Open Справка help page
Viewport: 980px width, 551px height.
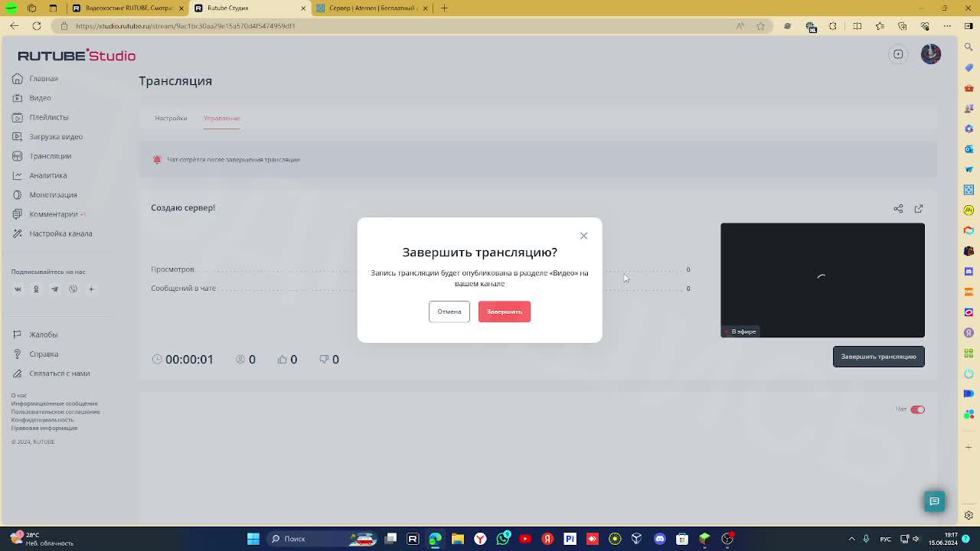point(44,354)
